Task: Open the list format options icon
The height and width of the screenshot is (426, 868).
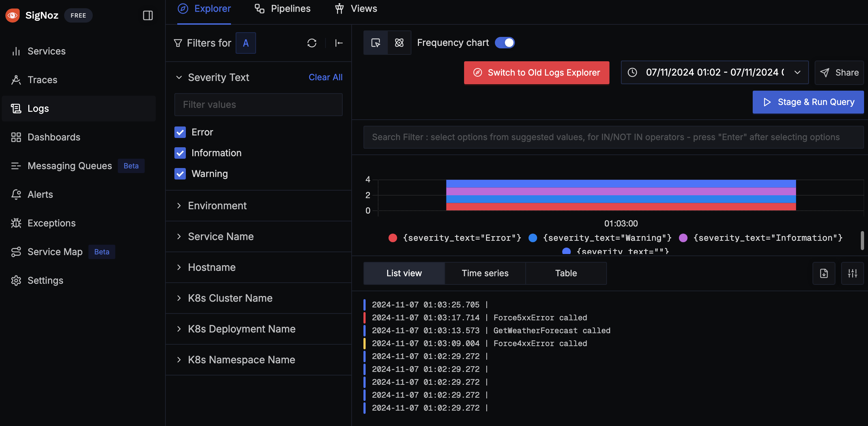Action: click(852, 273)
